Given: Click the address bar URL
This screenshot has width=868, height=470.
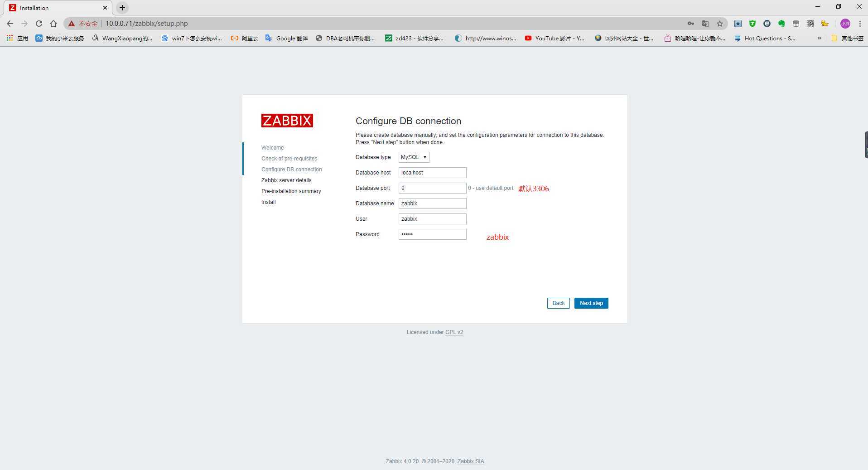Looking at the screenshot, I should (x=146, y=24).
